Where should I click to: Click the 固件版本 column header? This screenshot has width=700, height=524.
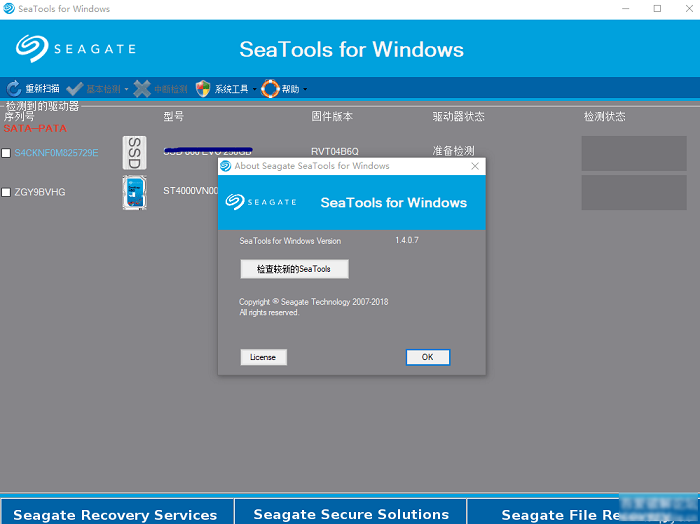coord(332,116)
